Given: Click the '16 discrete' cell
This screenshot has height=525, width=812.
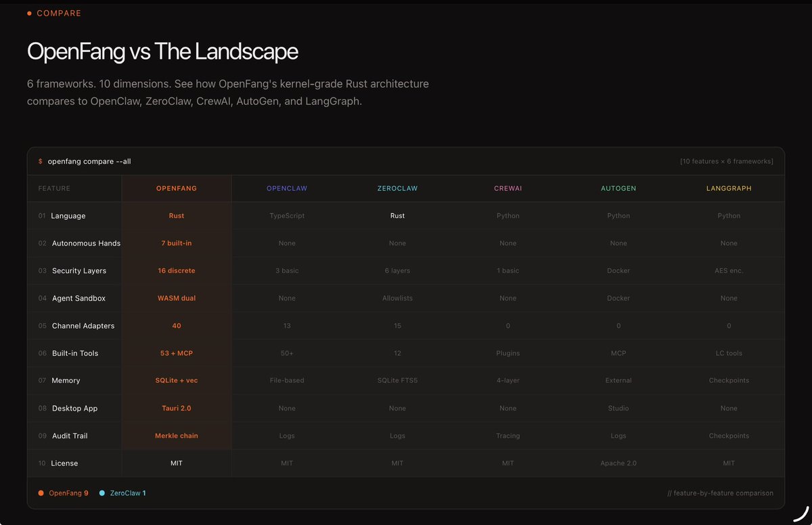Looking at the screenshot, I should tap(177, 271).
